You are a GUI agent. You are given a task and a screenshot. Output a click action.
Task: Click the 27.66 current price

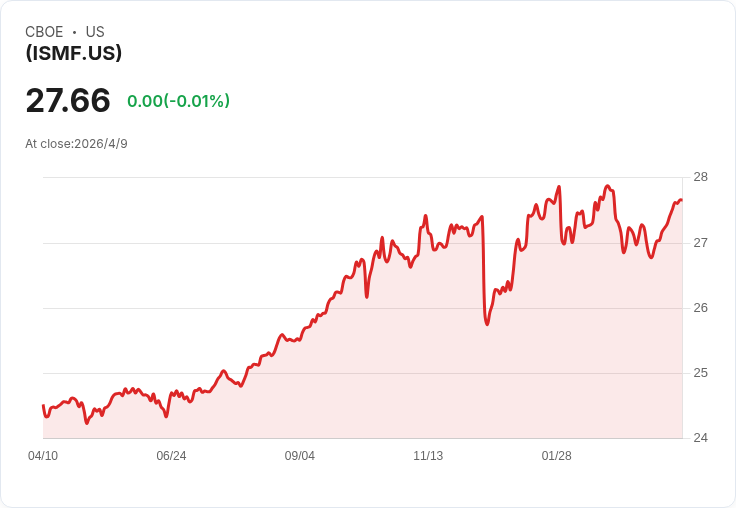[x=68, y=101]
